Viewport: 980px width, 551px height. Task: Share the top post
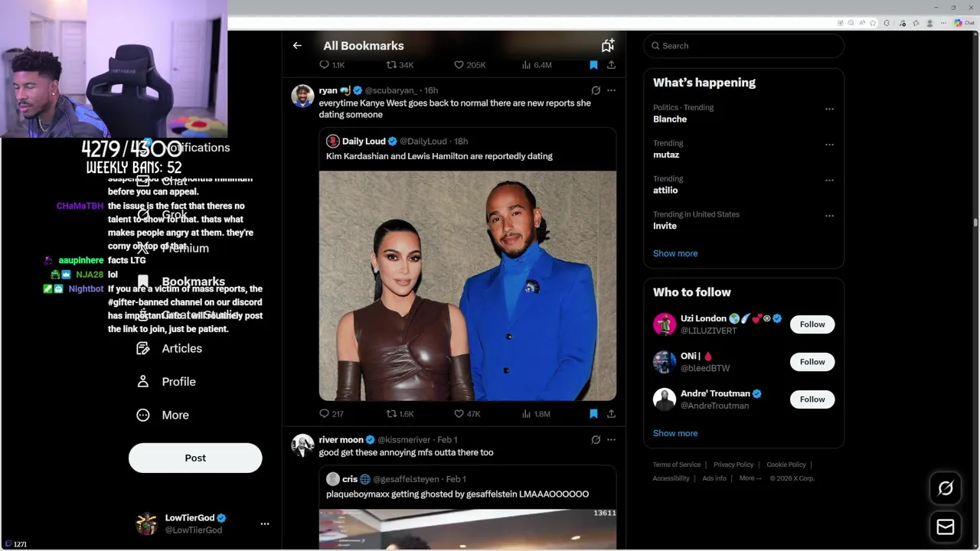pyautogui.click(x=611, y=65)
